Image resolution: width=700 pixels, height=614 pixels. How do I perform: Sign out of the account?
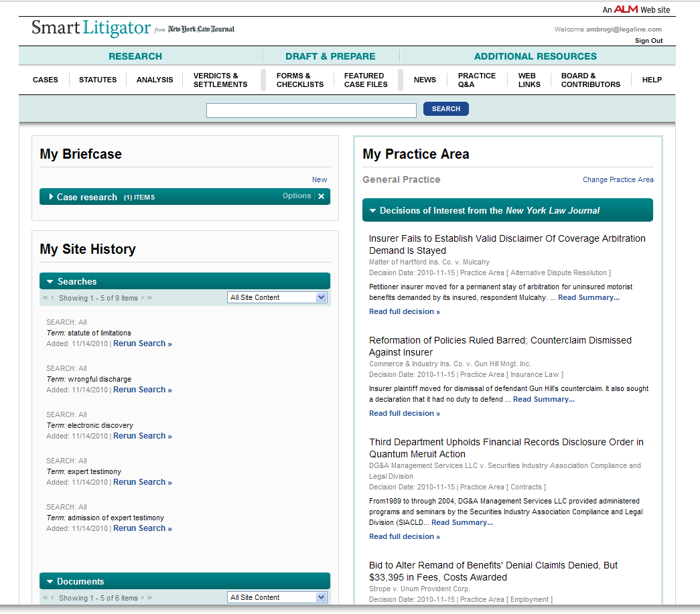click(648, 41)
